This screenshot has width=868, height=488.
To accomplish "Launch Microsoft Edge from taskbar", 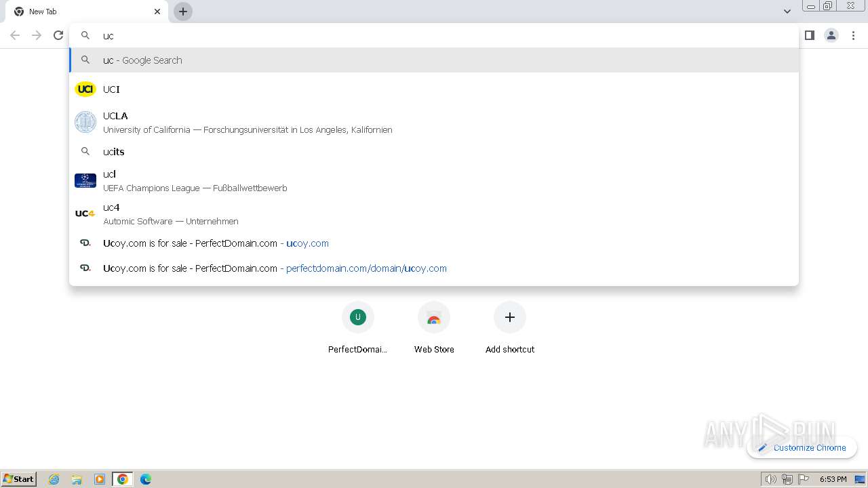I will pos(146,479).
